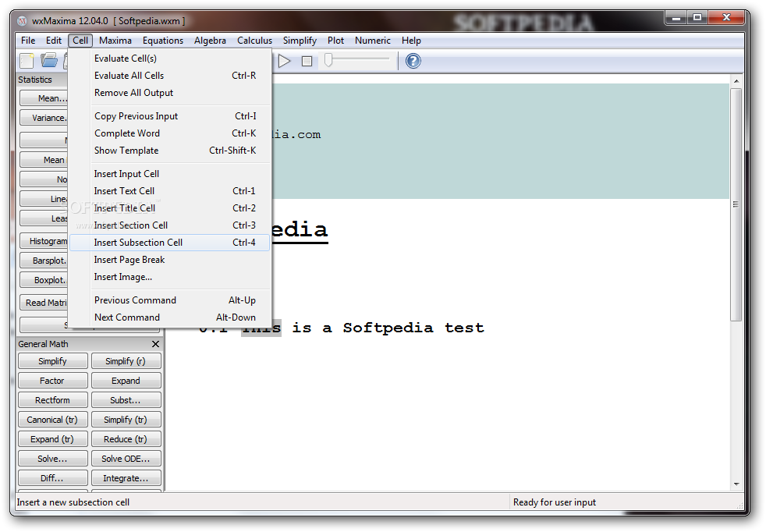Click the 'Softpedia test' subsection text

click(x=413, y=328)
